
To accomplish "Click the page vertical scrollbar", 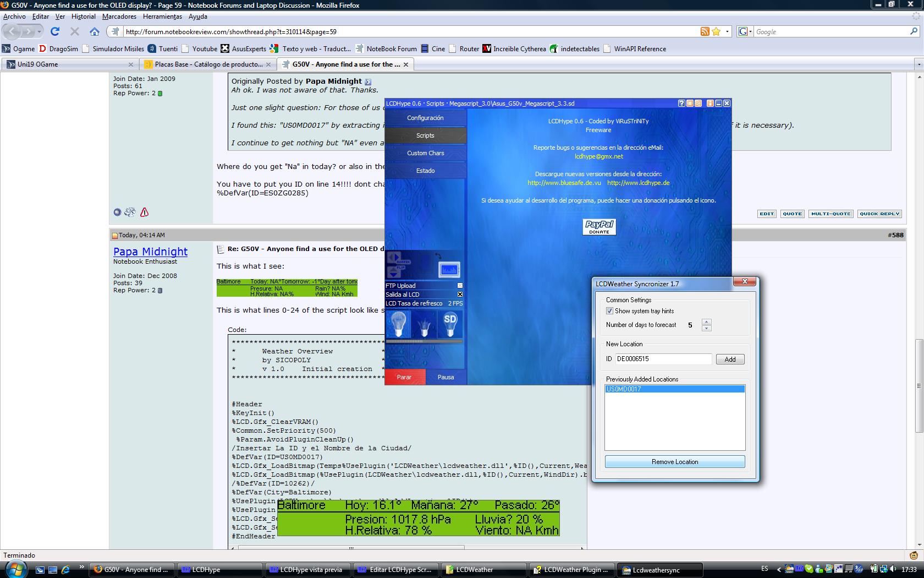I will point(919,385).
